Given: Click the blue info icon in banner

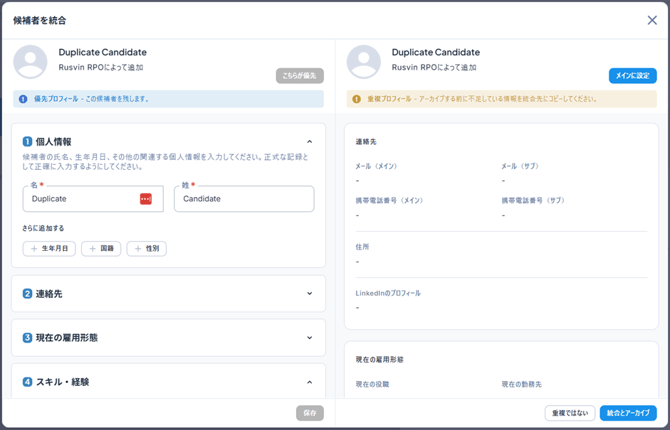Looking at the screenshot, I should point(23,99).
